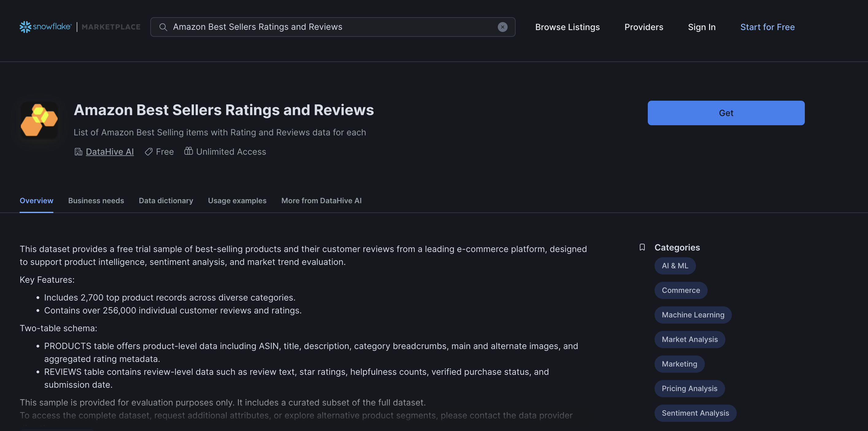Select the Marketing category tag

(x=679, y=364)
